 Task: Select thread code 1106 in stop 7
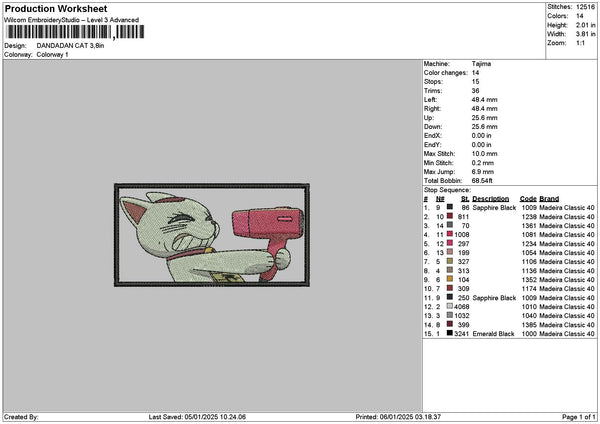529,262
